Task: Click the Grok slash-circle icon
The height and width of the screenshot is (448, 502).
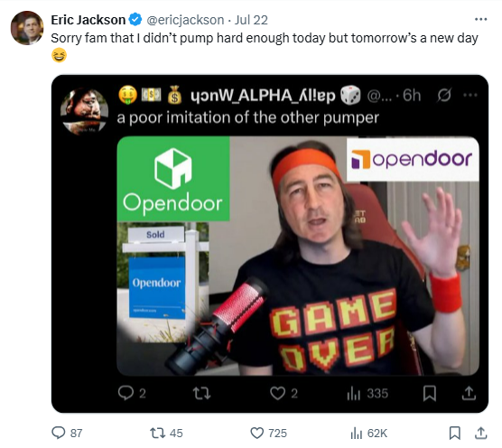Action: (444, 95)
